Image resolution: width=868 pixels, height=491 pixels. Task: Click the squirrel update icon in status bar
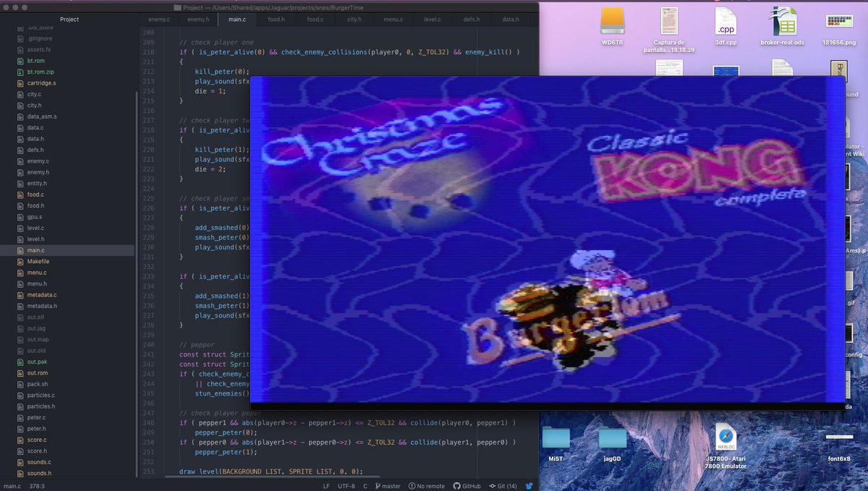(x=529, y=486)
